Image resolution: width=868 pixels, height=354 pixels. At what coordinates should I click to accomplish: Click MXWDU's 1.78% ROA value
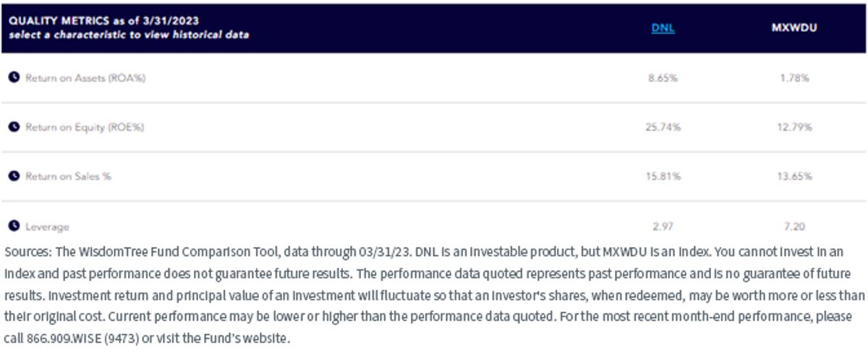(x=794, y=78)
